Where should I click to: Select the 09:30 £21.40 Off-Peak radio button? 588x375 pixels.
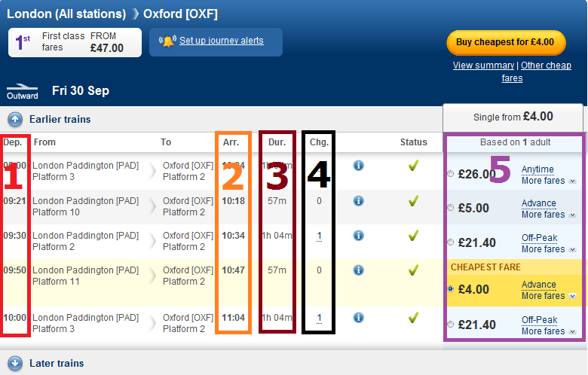point(451,242)
